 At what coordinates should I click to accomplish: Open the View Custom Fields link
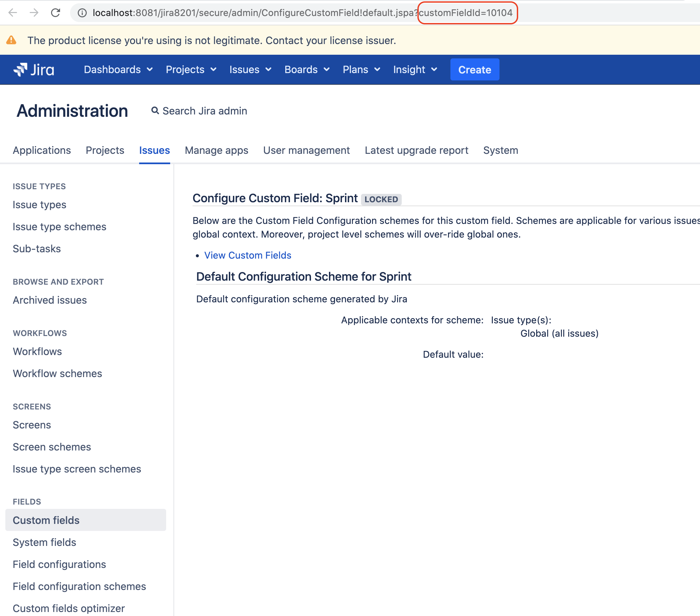pos(248,255)
